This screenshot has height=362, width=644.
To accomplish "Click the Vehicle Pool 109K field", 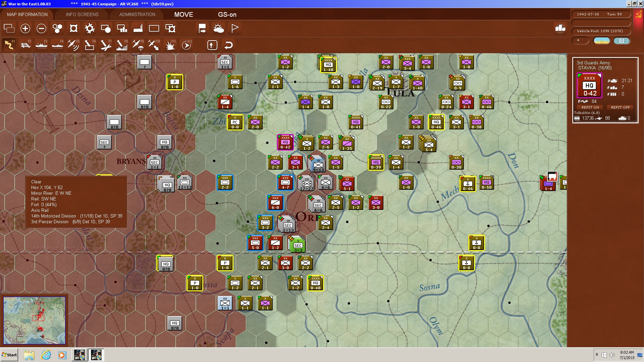I will click(x=601, y=31).
